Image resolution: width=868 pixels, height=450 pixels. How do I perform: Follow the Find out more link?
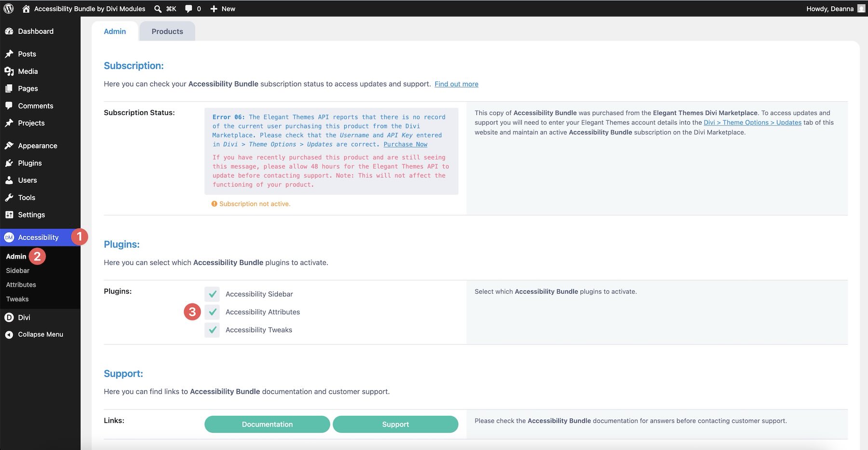pos(456,84)
